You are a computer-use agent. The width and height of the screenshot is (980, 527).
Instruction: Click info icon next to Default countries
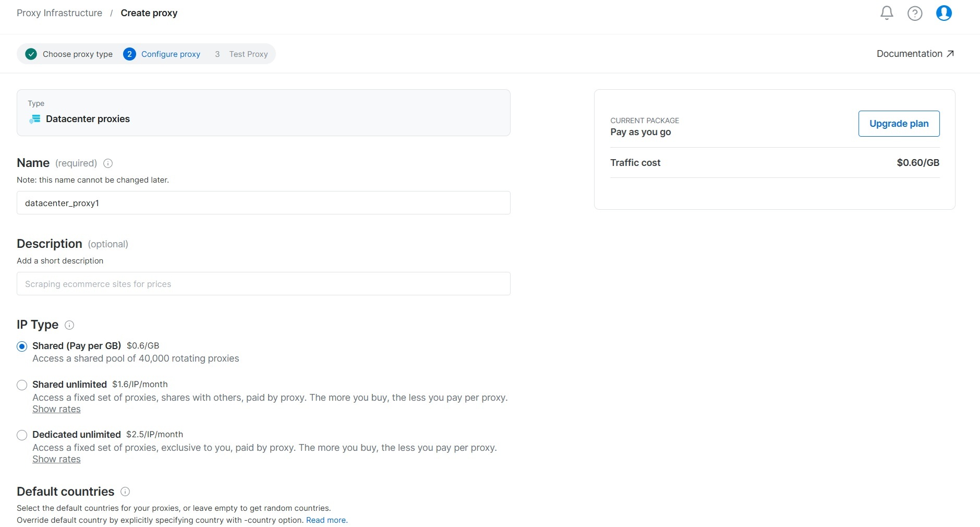125,492
